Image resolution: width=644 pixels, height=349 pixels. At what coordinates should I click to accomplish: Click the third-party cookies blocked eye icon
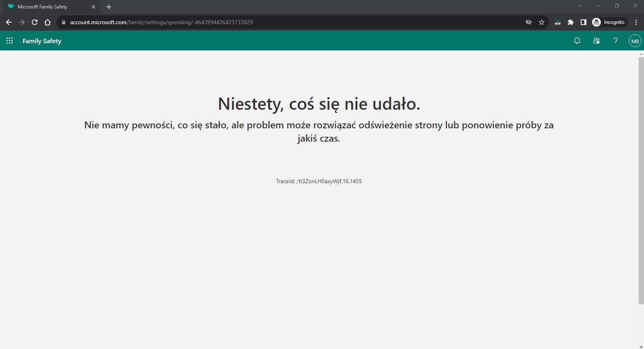(x=529, y=22)
